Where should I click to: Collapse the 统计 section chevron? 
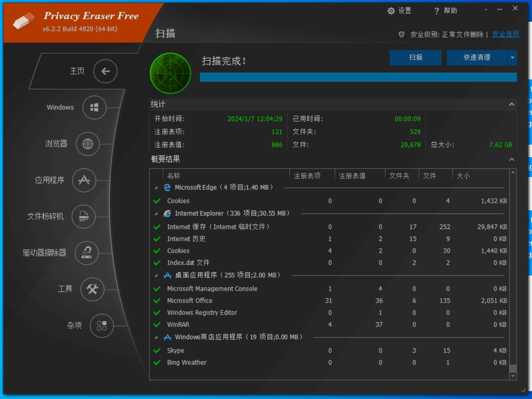[x=512, y=104]
